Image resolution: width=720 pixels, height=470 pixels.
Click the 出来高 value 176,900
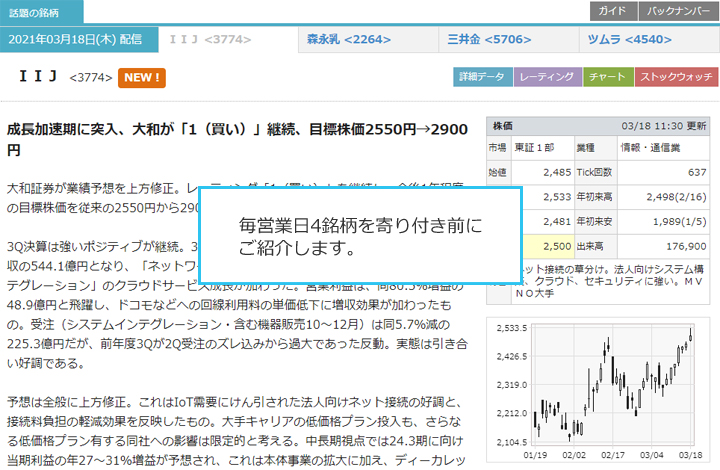(686, 246)
